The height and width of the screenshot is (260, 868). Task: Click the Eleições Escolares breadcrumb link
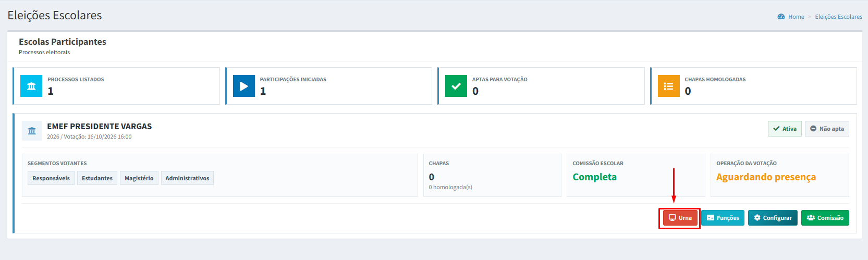[x=838, y=17]
